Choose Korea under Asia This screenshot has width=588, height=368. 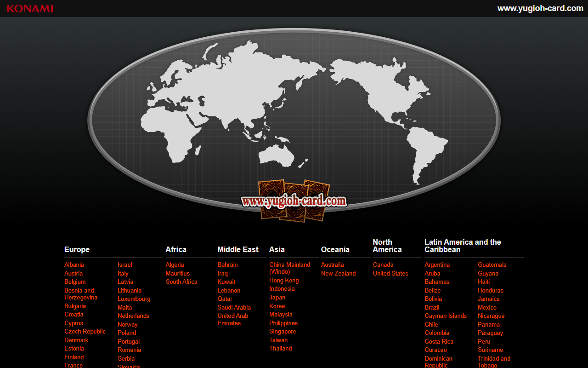(x=277, y=306)
